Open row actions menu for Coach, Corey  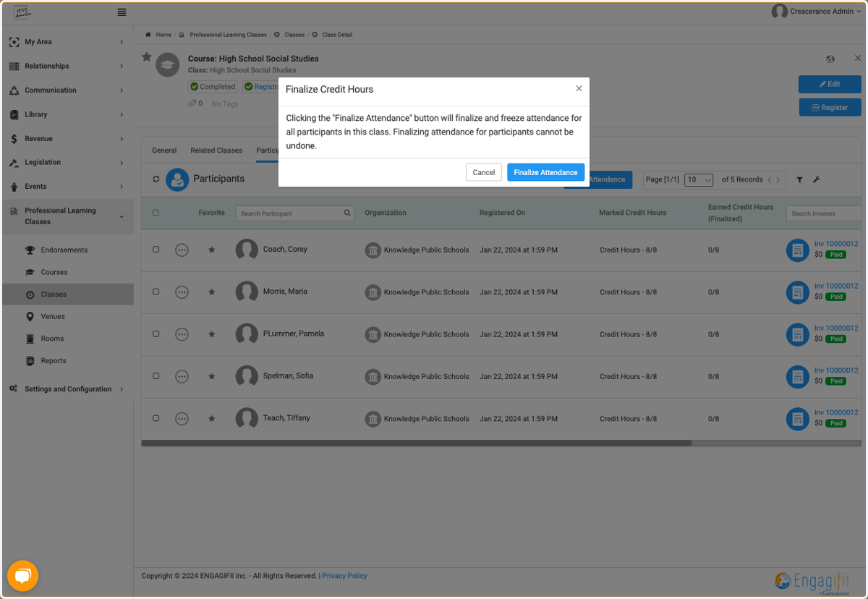(182, 250)
